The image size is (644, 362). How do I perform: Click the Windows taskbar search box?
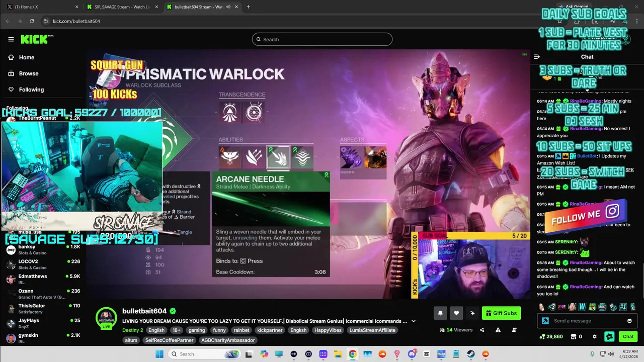point(205,354)
